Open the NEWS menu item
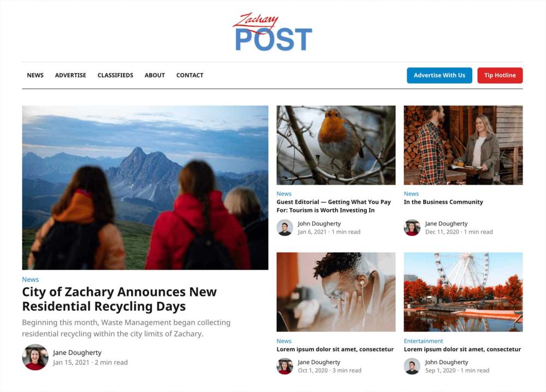 coord(35,75)
